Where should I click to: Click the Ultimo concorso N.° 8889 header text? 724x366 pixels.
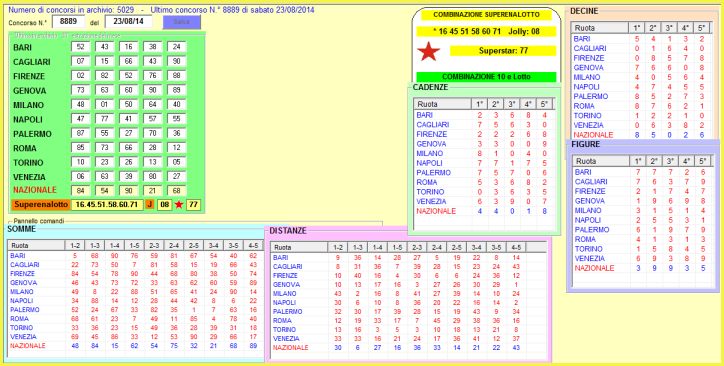coord(233,9)
